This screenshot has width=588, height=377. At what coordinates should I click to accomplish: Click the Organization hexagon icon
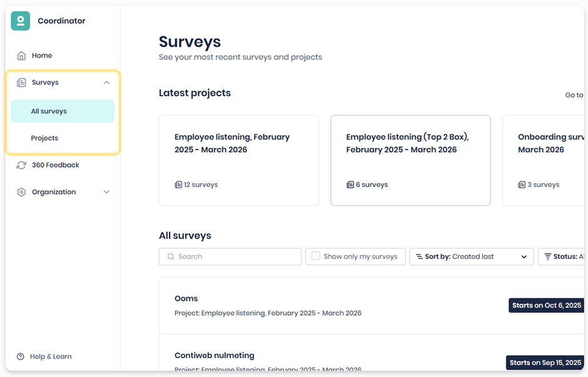[21, 192]
